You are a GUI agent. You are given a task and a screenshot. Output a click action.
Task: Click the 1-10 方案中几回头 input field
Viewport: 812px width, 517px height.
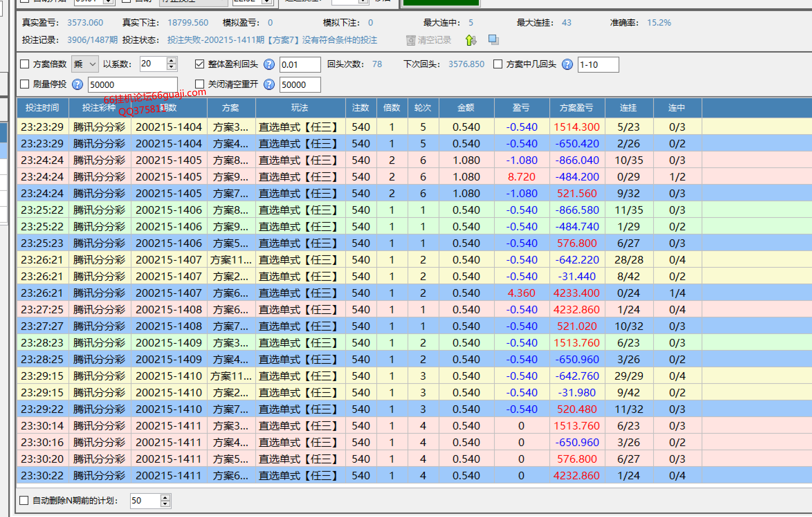tap(598, 64)
